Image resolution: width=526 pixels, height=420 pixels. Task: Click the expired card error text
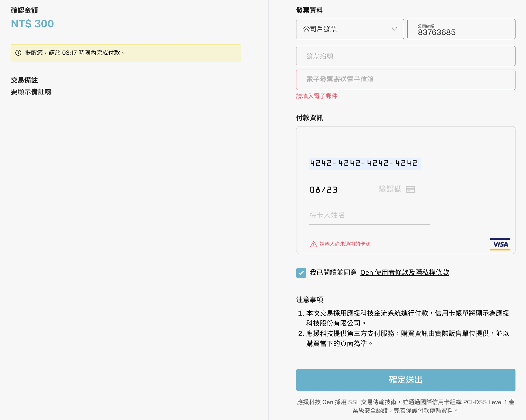[x=345, y=244]
